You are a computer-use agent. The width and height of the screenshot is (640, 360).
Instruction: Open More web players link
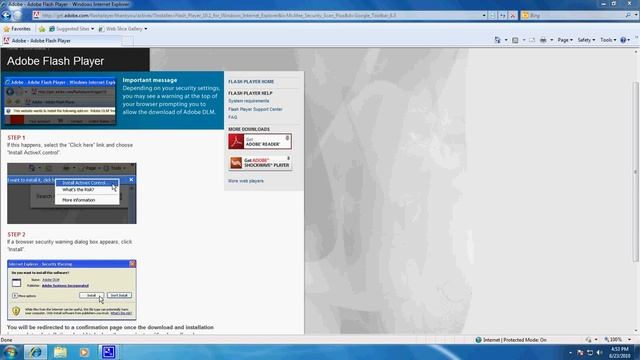click(246, 181)
